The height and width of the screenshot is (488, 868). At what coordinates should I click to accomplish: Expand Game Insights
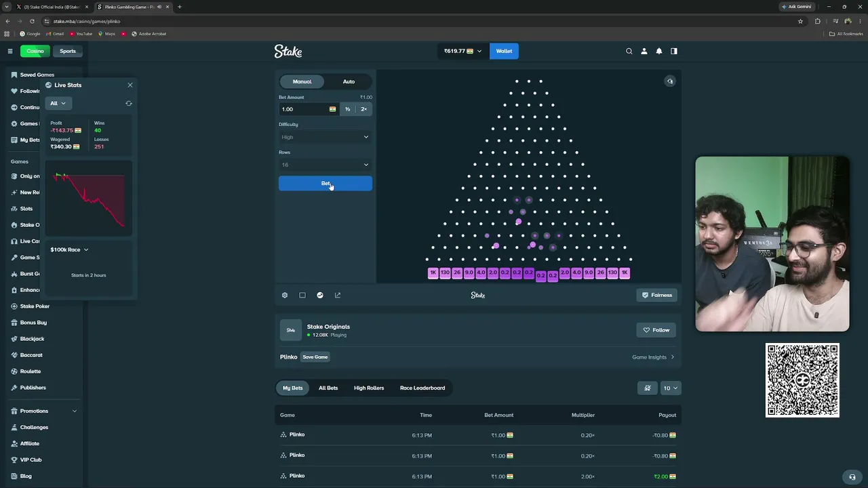653,357
